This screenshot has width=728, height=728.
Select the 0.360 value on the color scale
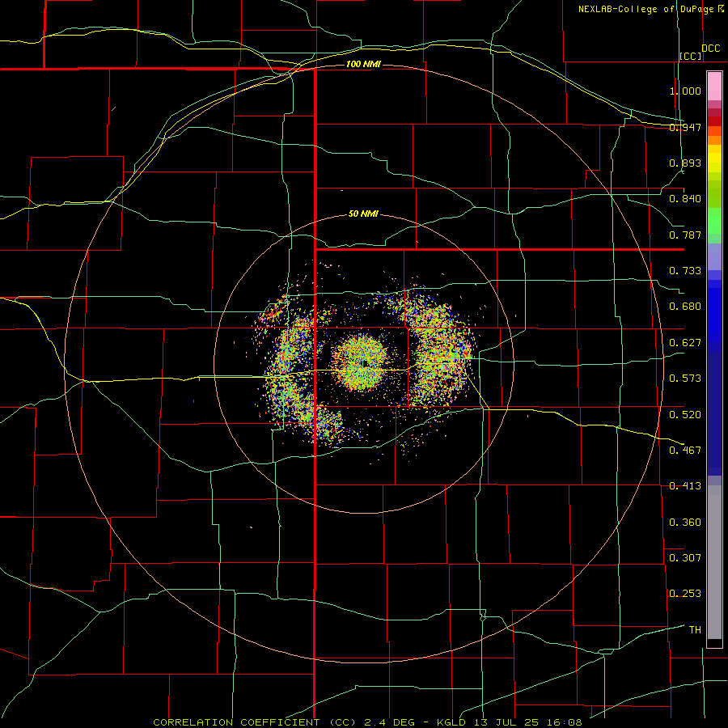point(685,522)
